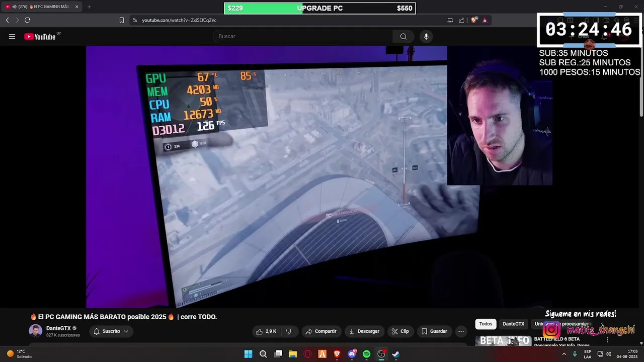644x362 pixels.
Task: Open Opera browser from taskbar
Action: coord(307,354)
